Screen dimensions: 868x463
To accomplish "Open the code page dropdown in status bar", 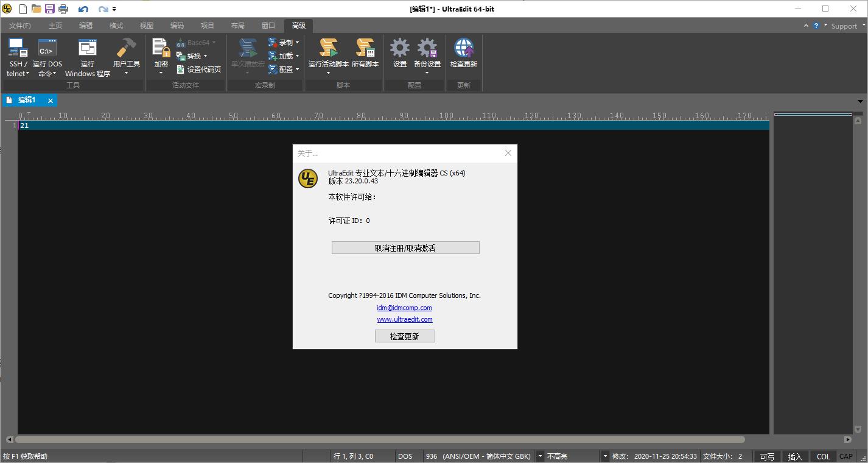I will 539,456.
